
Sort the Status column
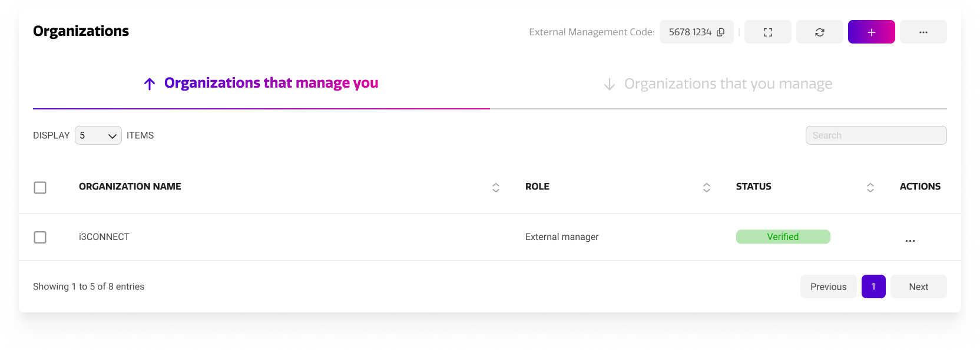click(870, 187)
